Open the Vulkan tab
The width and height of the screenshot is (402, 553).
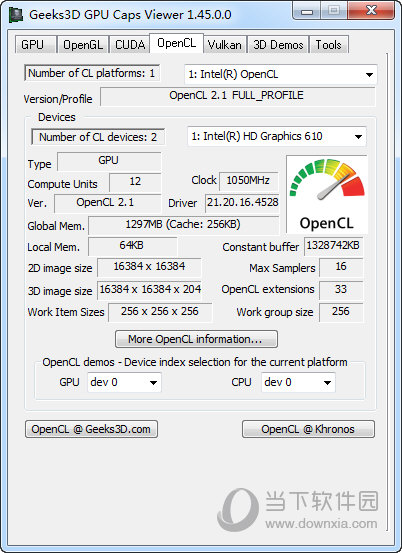point(225,45)
